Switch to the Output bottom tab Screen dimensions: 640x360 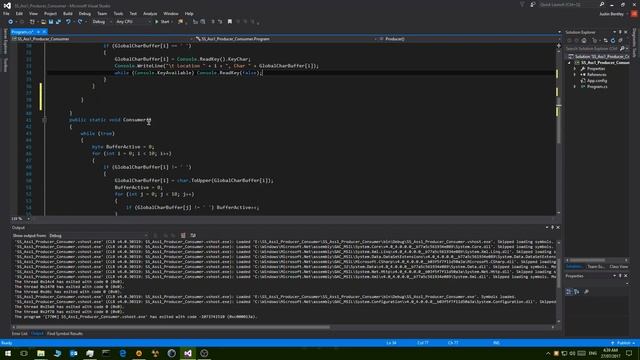pyautogui.click(x=37, y=333)
